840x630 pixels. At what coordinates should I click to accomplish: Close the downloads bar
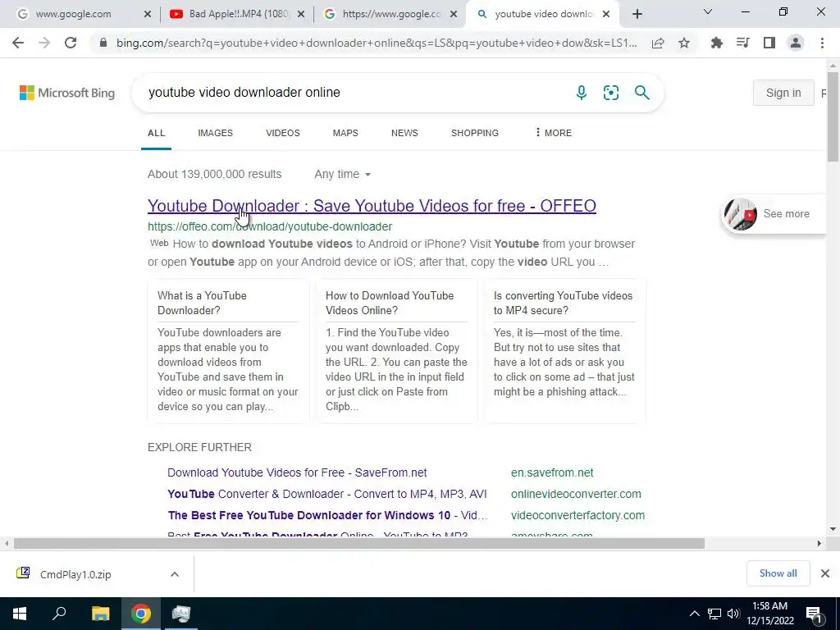click(x=825, y=573)
